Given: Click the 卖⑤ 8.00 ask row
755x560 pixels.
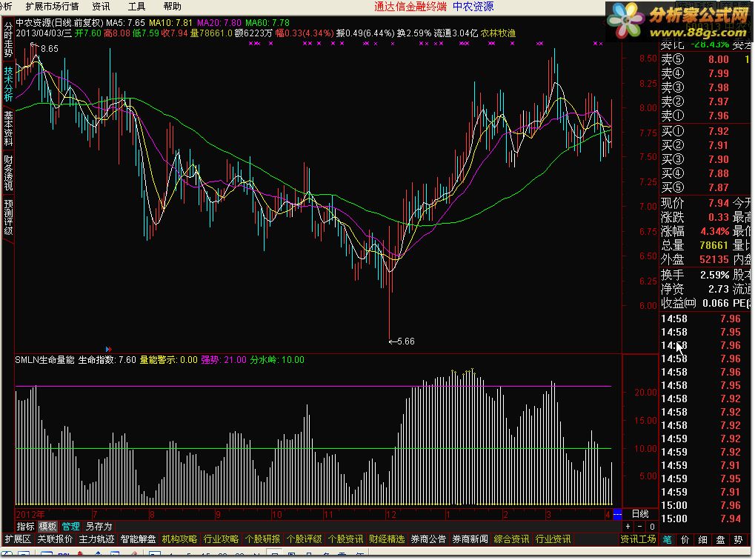Looking at the screenshot, I should [x=705, y=59].
